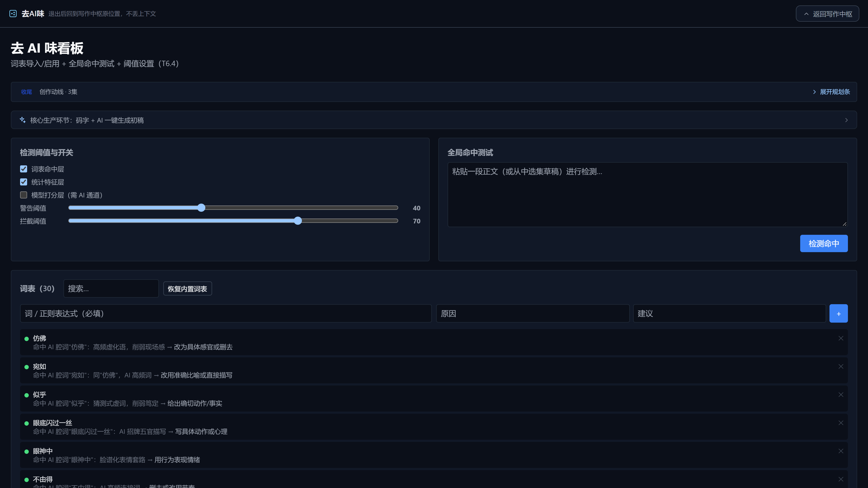The height and width of the screenshot is (488, 868).
Task: Click the sparkle icon beside 核心生产环节
Action: (23, 120)
